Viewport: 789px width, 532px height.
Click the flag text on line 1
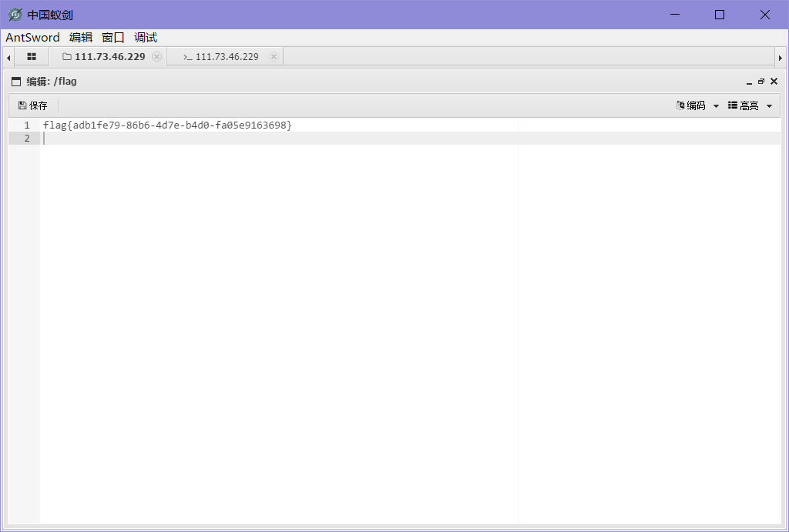pyautogui.click(x=167, y=125)
